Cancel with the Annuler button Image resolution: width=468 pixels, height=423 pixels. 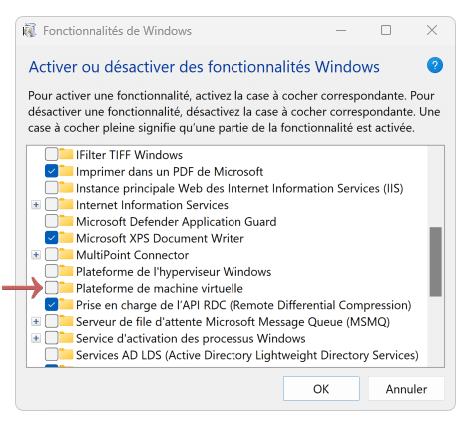click(406, 389)
